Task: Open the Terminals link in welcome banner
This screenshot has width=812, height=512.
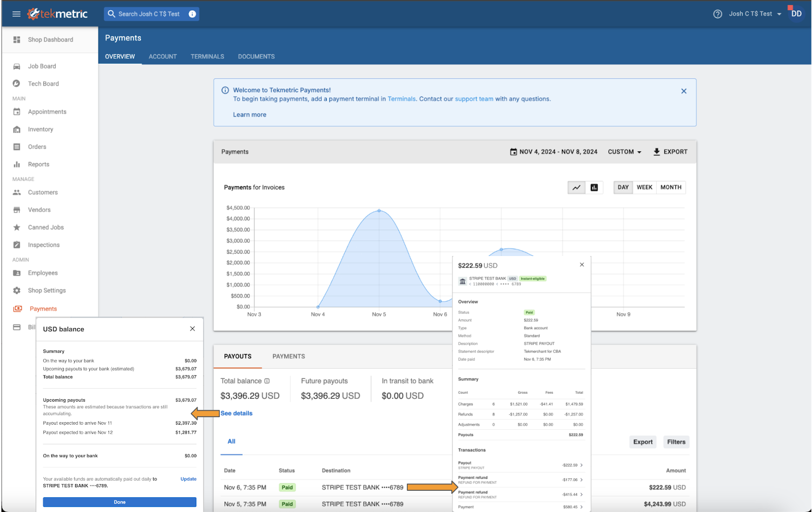Action: [x=401, y=99]
